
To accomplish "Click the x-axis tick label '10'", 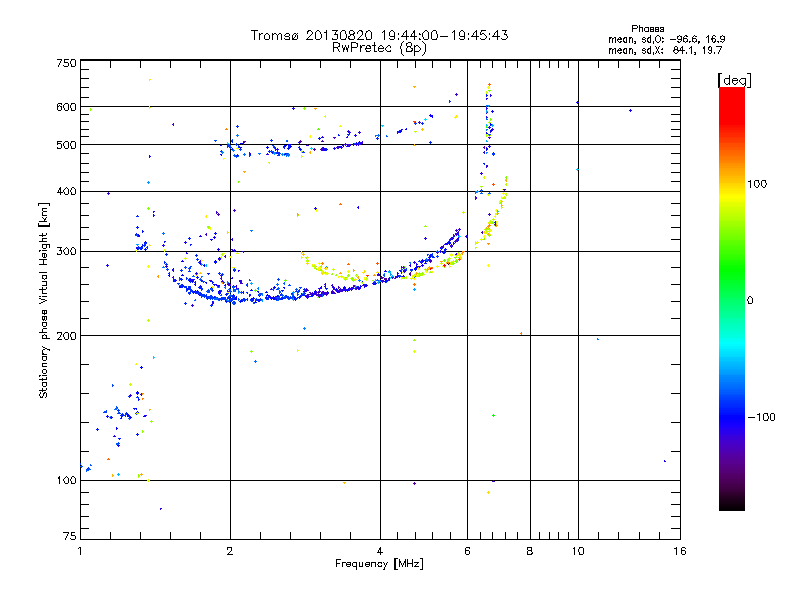I will point(578,551).
